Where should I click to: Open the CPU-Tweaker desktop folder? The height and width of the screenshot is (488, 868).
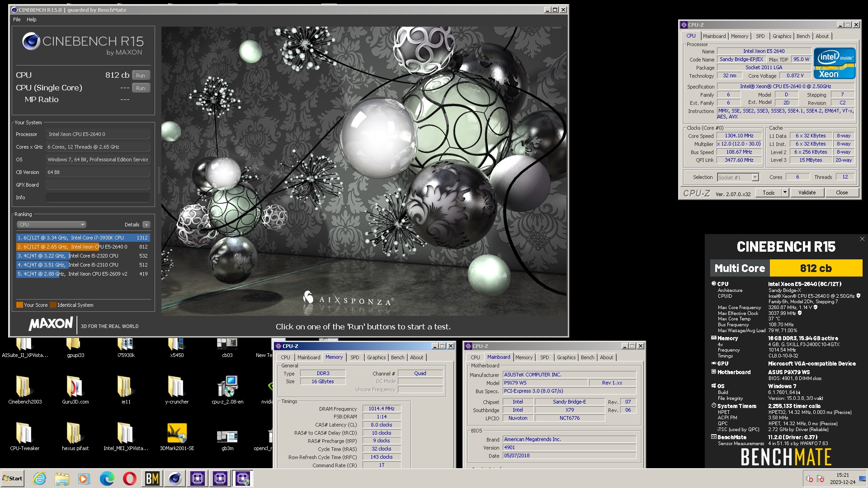[24, 436]
